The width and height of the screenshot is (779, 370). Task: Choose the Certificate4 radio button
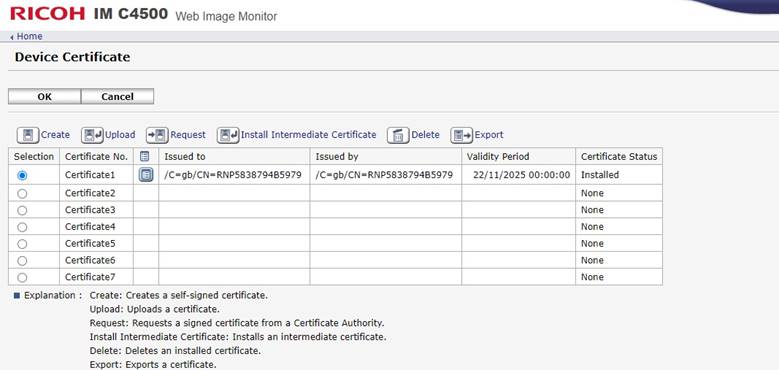[x=22, y=227]
